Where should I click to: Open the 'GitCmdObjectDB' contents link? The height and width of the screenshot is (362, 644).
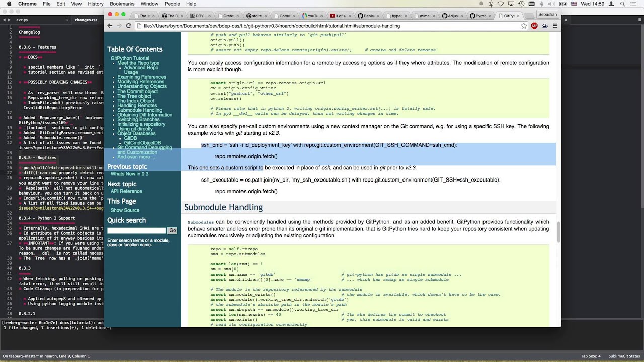(142, 143)
